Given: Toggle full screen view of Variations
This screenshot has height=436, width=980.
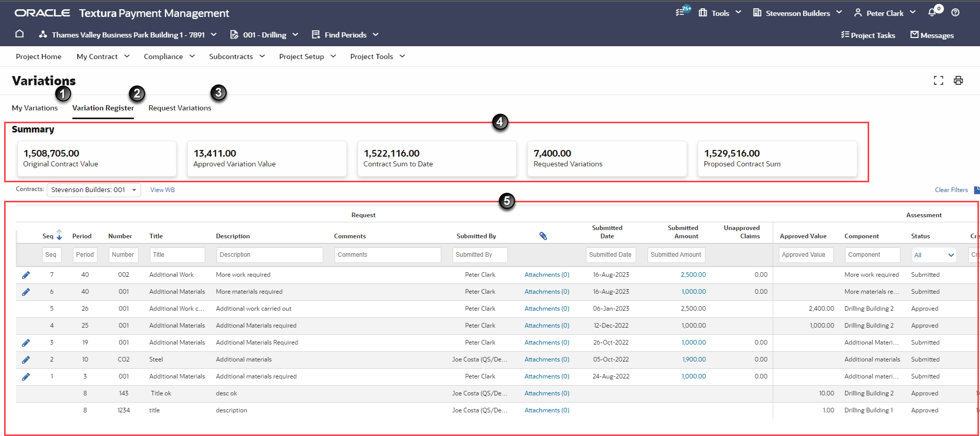Looking at the screenshot, I should click(938, 81).
